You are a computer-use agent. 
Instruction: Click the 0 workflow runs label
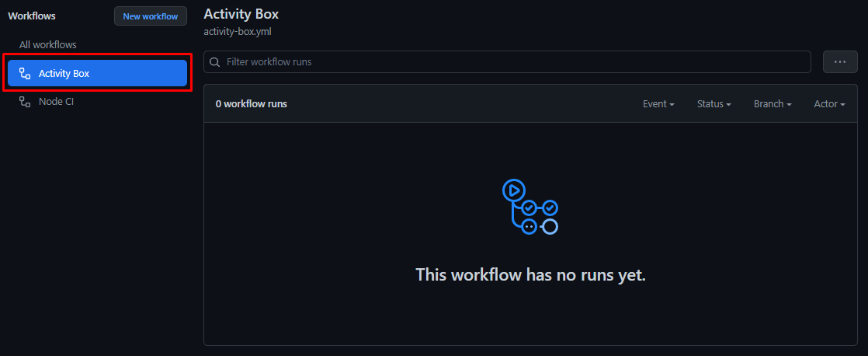252,103
